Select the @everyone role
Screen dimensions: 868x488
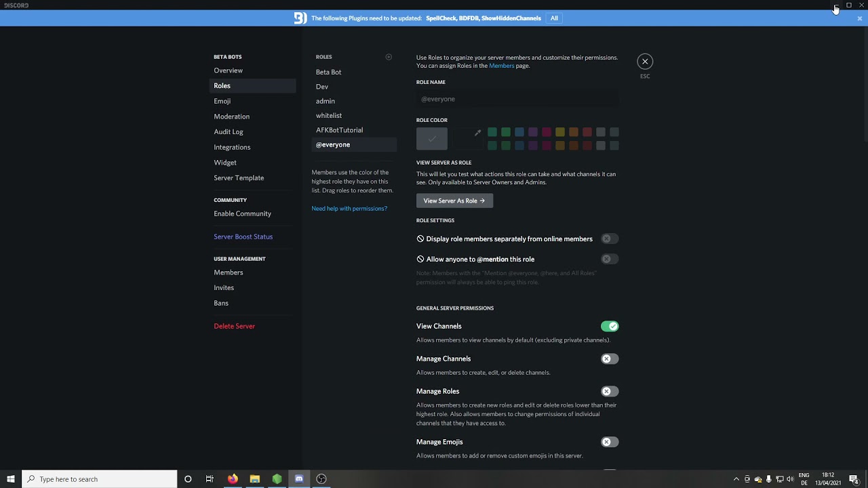pos(354,144)
